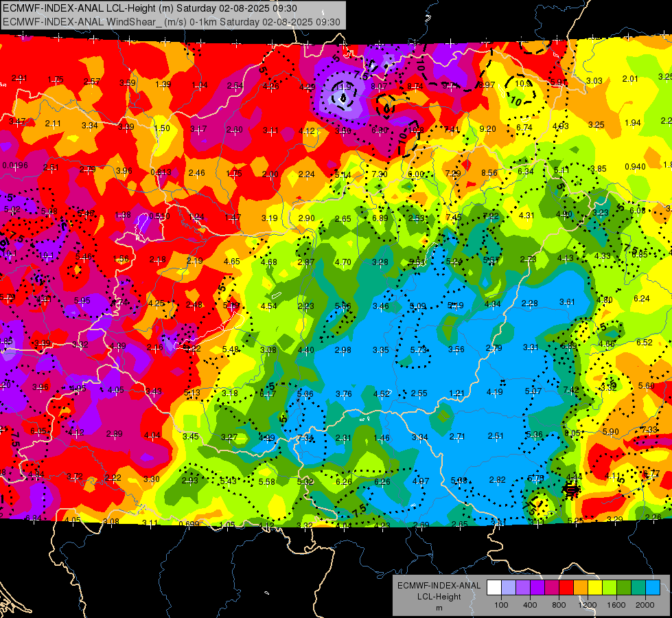Click the grid value '10.9' in yellow area

(523, 84)
